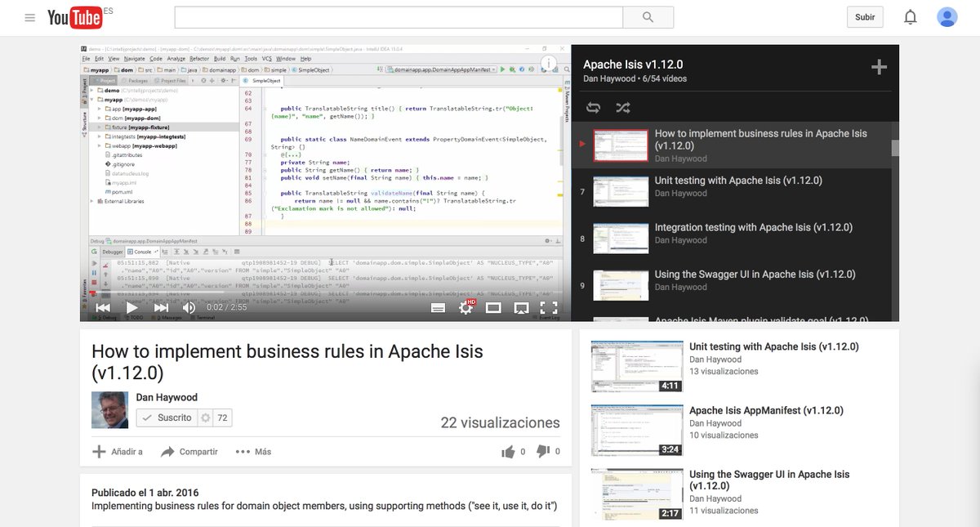Open player settings gear

[465, 307]
